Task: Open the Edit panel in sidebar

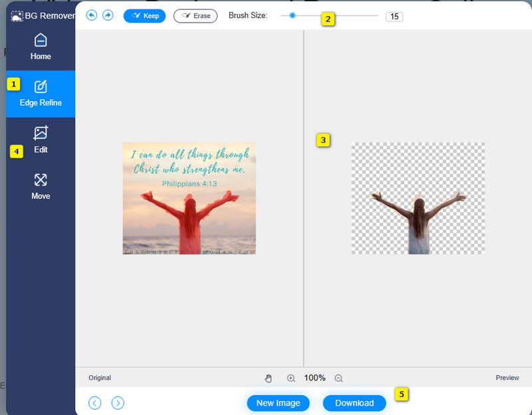Action: (41, 140)
